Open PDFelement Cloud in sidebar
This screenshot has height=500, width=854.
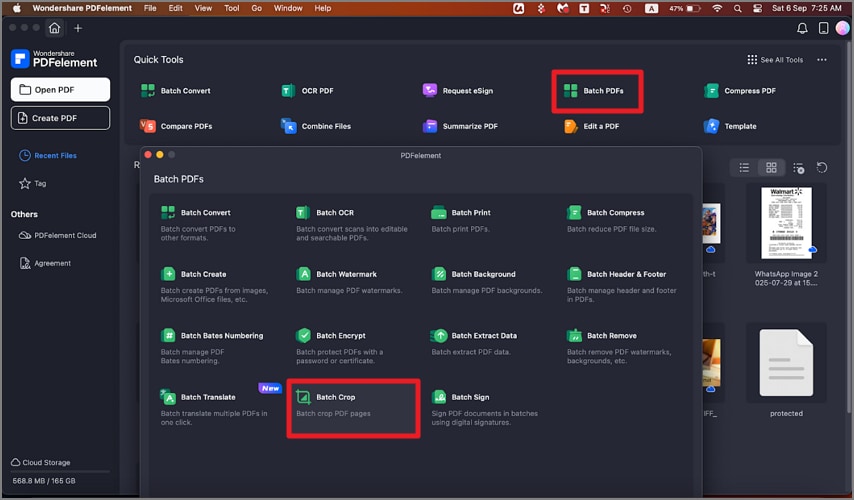point(58,235)
